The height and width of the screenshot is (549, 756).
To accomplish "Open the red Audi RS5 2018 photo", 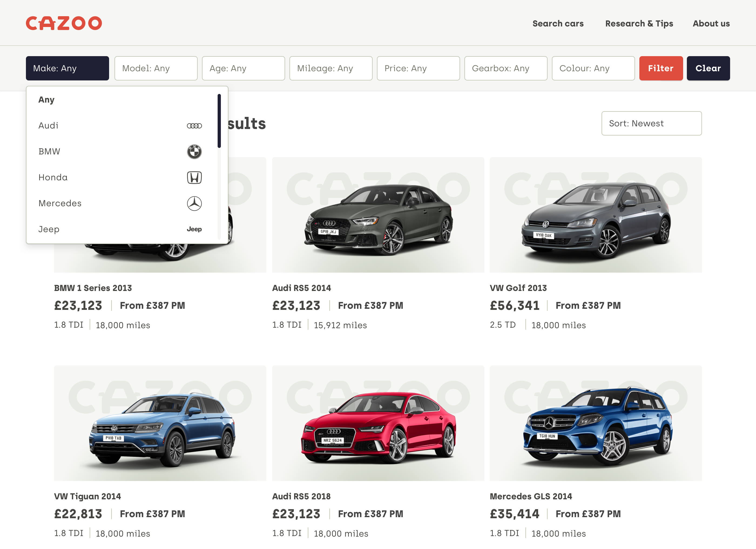I will (x=378, y=423).
